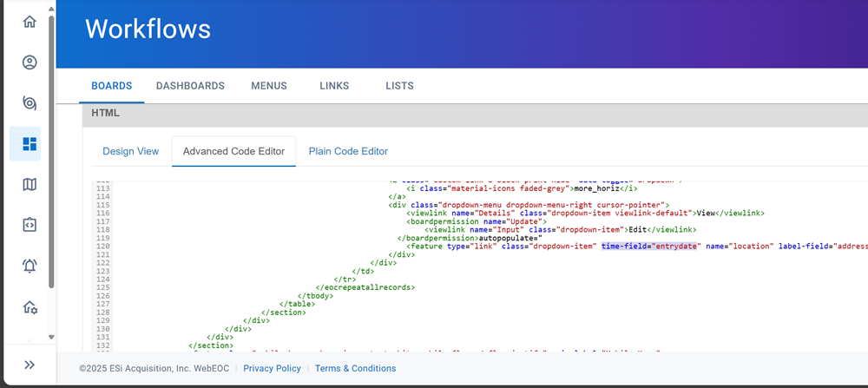Open the Lists tab
Image resolution: width=868 pixels, height=388 pixels.
399,86
